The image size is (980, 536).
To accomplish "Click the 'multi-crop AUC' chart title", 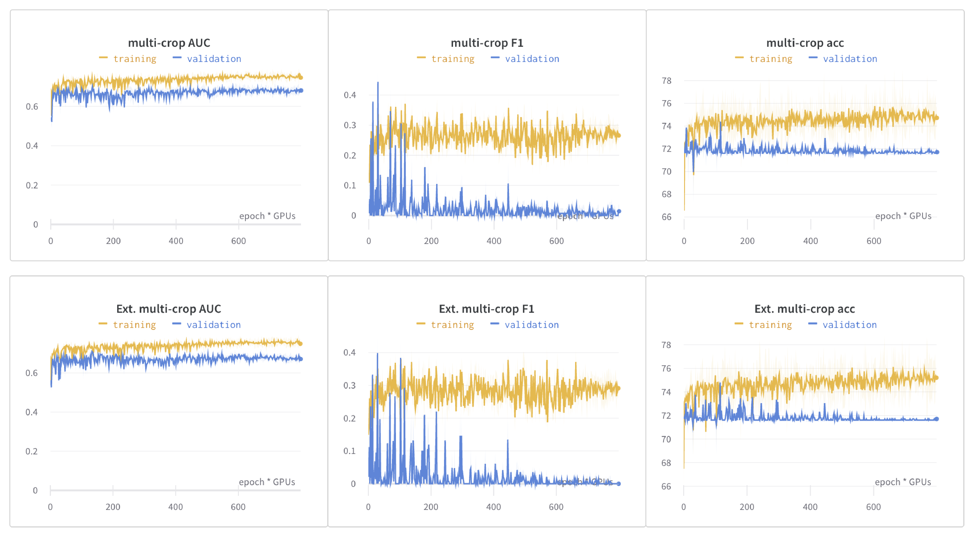I will click(x=169, y=43).
